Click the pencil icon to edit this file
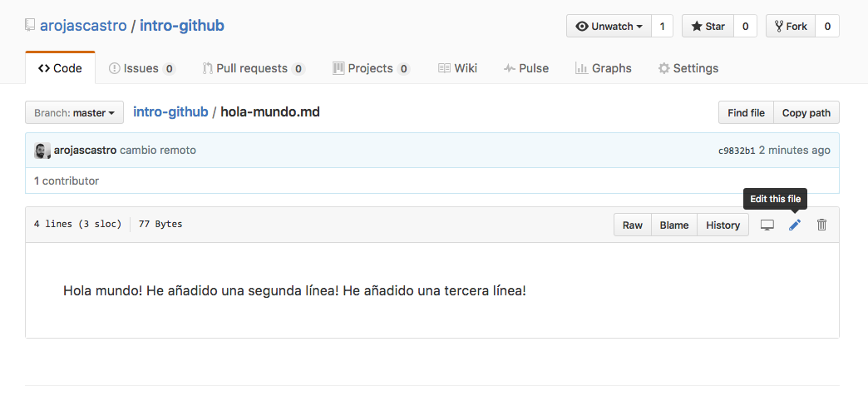The width and height of the screenshot is (868, 396). [x=794, y=225]
